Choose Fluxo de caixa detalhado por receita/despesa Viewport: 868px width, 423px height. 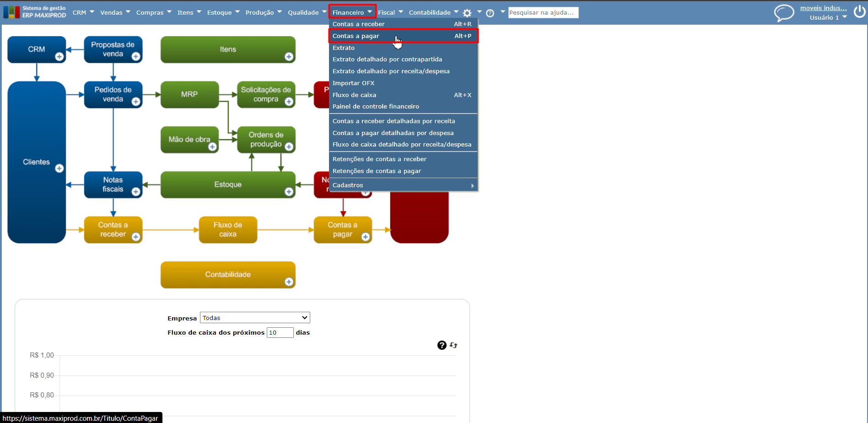(x=403, y=144)
